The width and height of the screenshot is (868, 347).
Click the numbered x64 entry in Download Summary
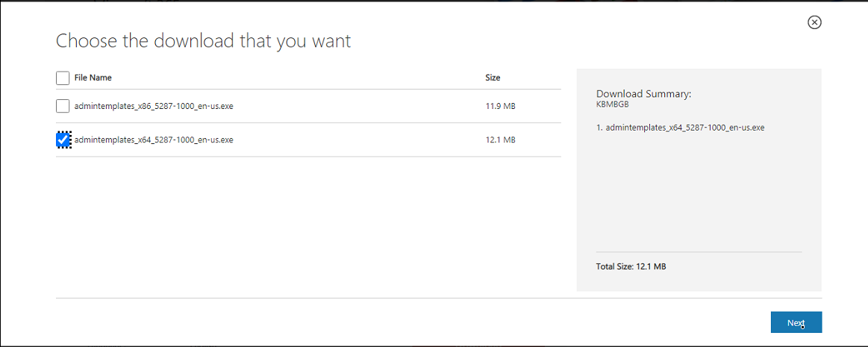tap(681, 128)
